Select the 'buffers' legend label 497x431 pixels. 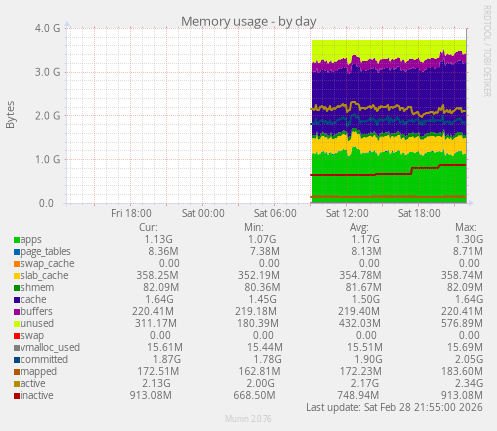tap(36, 311)
